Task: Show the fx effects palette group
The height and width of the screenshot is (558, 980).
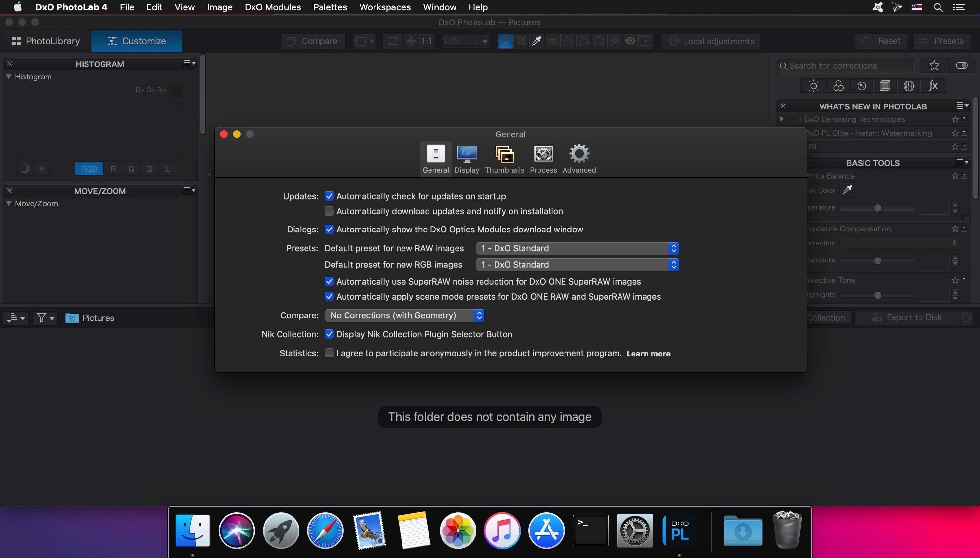Action: 933,86
